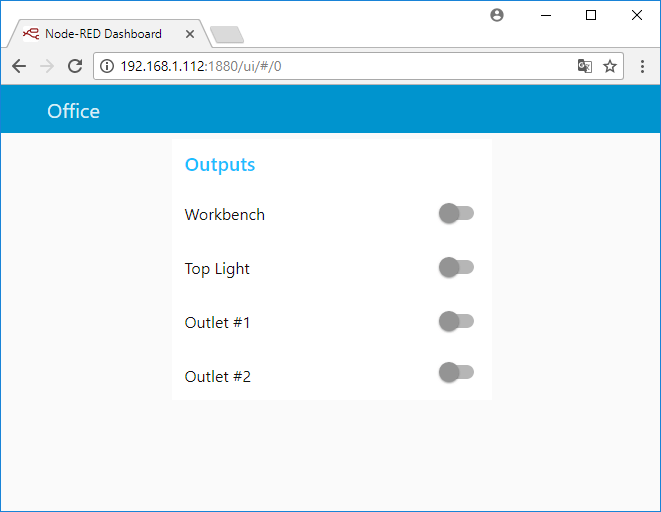Open a new browser tab
Image resolution: width=661 pixels, height=512 pixels.
click(x=227, y=35)
